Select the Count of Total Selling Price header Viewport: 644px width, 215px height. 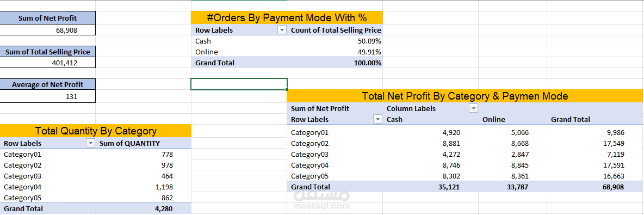tap(336, 30)
